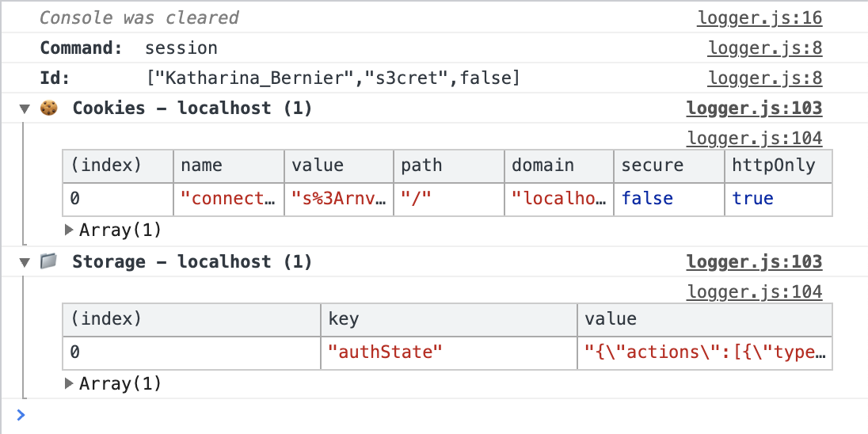Open logger.js:8 link on Id row
The height and width of the screenshot is (434, 868).
coord(764,78)
